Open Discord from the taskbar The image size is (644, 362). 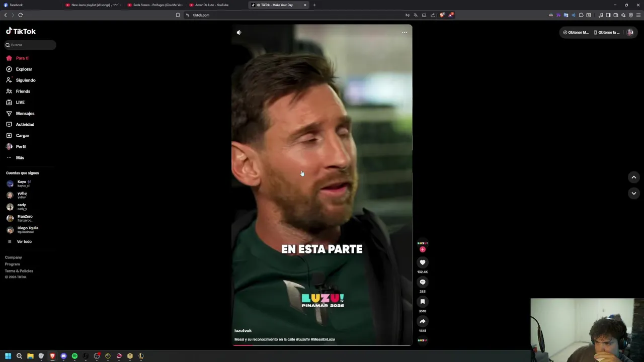click(63, 356)
